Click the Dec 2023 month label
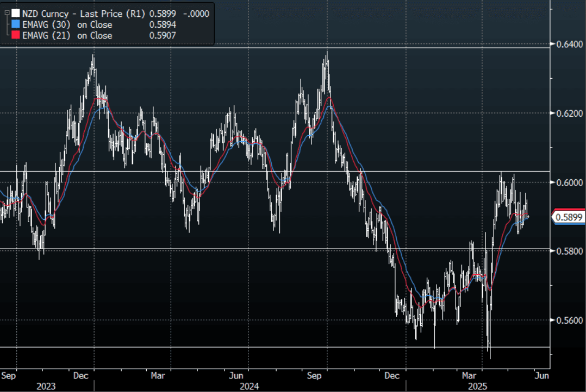This screenshot has width=586, height=392. tap(80, 376)
